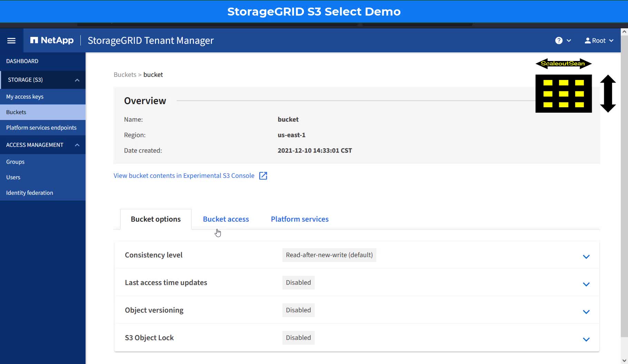Screen dimensions: 628x364
Task: Click the vertical scrollbar thumb
Action: (x=624, y=186)
